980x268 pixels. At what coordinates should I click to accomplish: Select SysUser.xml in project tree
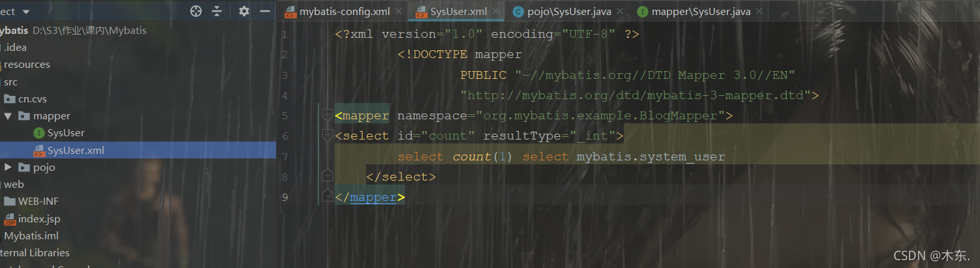click(x=138, y=151)
